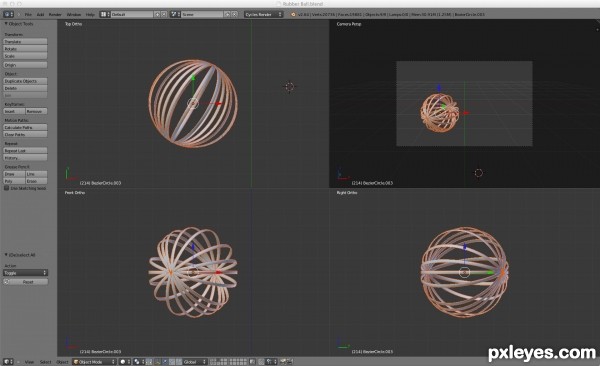The image size is (600, 366).
Task: Select Grease Pencil Line
Action: (36, 174)
